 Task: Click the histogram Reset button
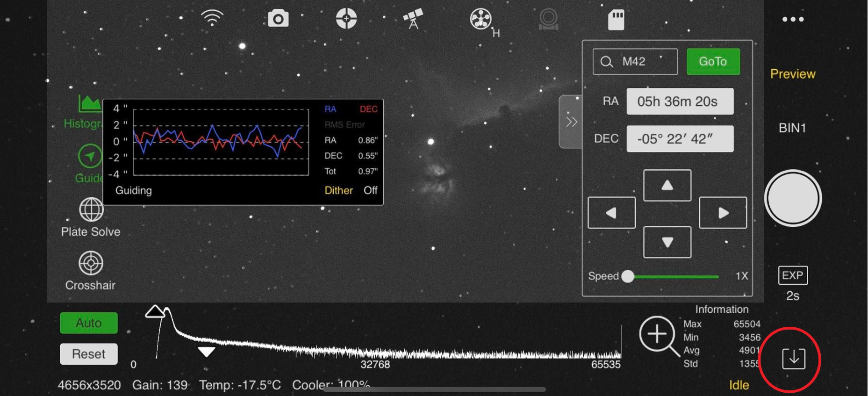[89, 354]
